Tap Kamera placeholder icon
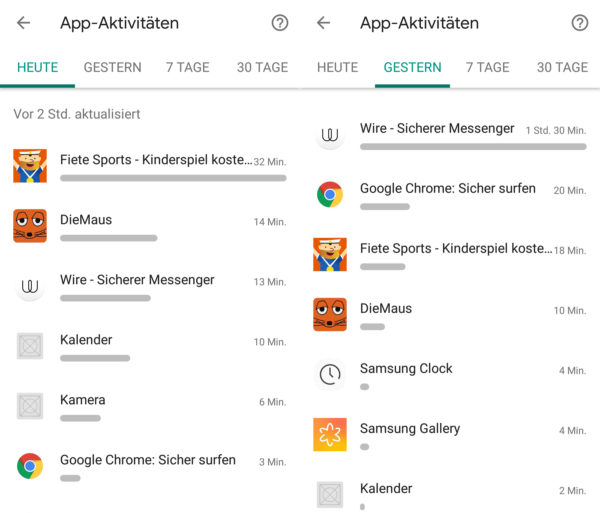Image resolution: width=600 pixels, height=513 pixels. (x=30, y=406)
